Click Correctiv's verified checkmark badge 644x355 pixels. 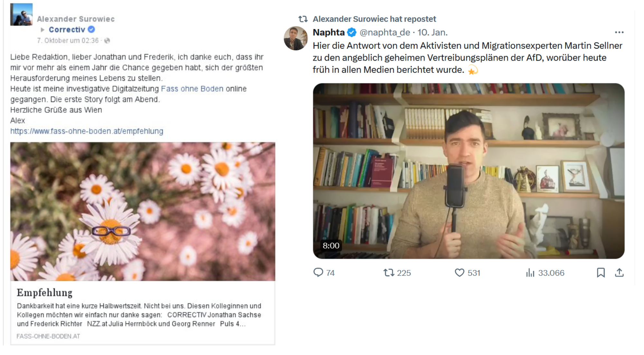tap(91, 29)
